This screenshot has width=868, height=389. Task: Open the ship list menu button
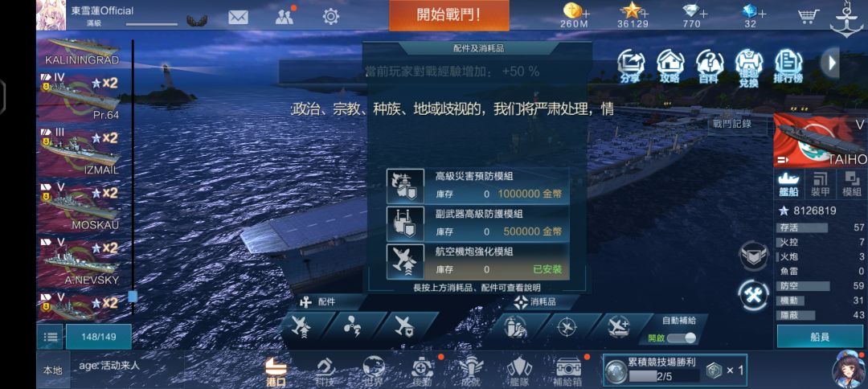point(51,337)
